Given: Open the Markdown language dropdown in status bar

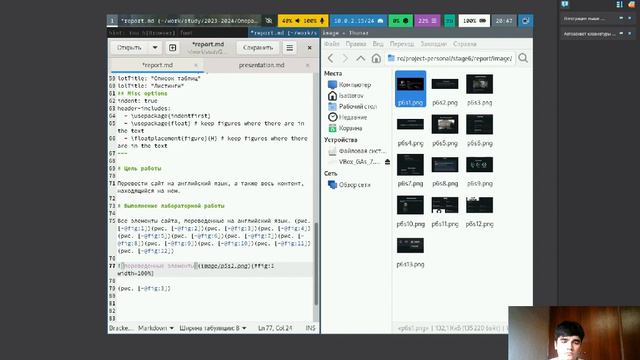Looking at the screenshot, I should pyautogui.click(x=156, y=328).
